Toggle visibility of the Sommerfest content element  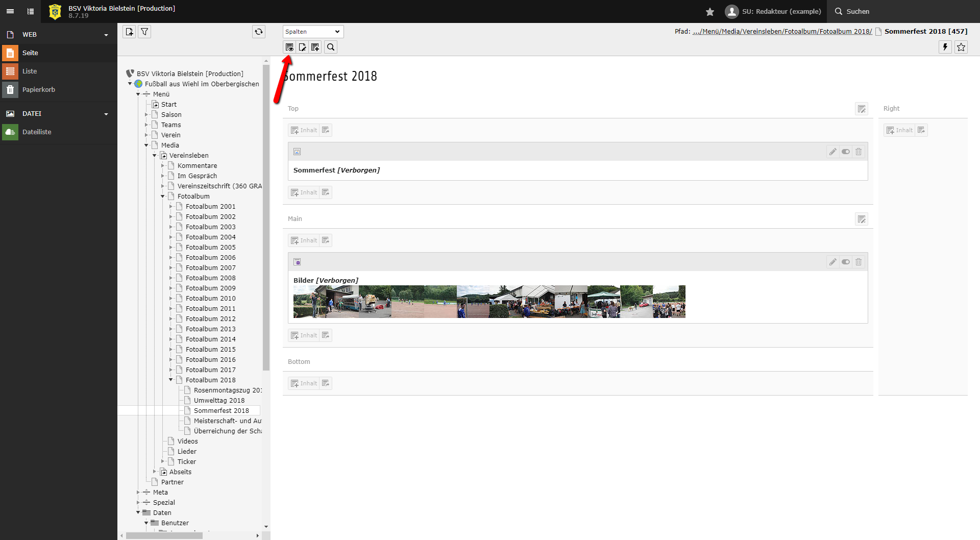coord(846,152)
